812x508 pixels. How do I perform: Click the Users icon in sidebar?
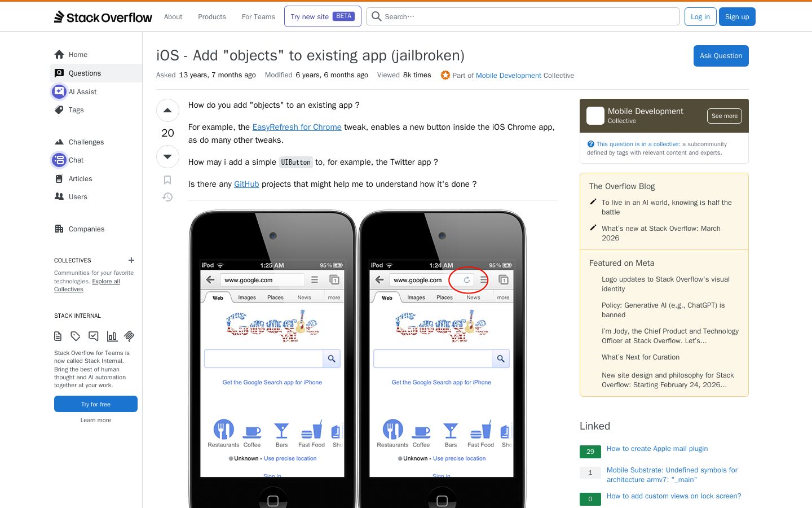click(x=59, y=197)
